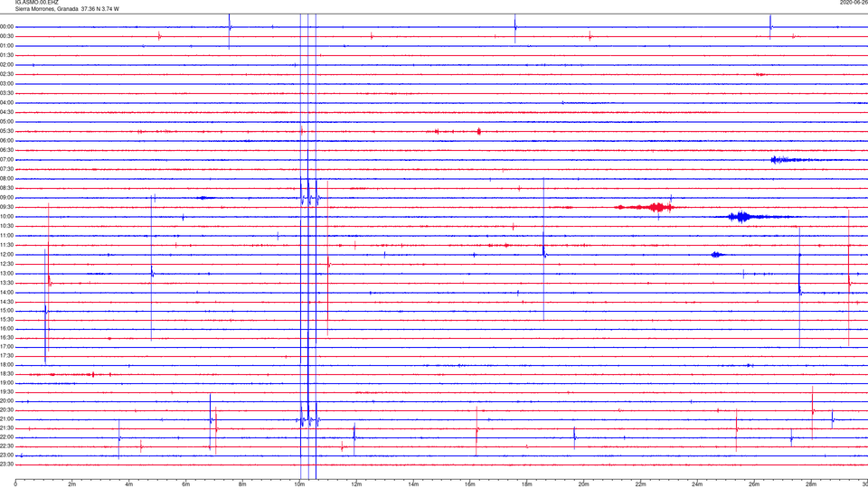Image resolution: width=868 pixels, height=488 pixels.
Task: Select the 12:30 trace time label
Action: coord(7,264)
